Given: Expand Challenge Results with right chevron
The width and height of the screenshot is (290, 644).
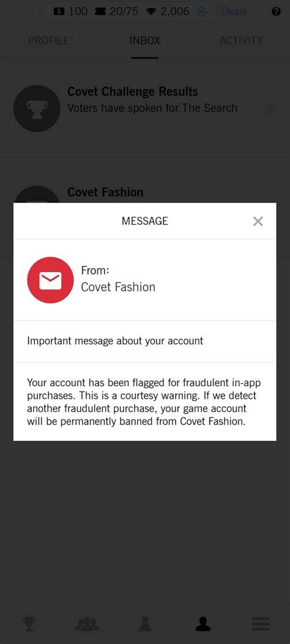Looking at the screenshot, I should (272, 108).
